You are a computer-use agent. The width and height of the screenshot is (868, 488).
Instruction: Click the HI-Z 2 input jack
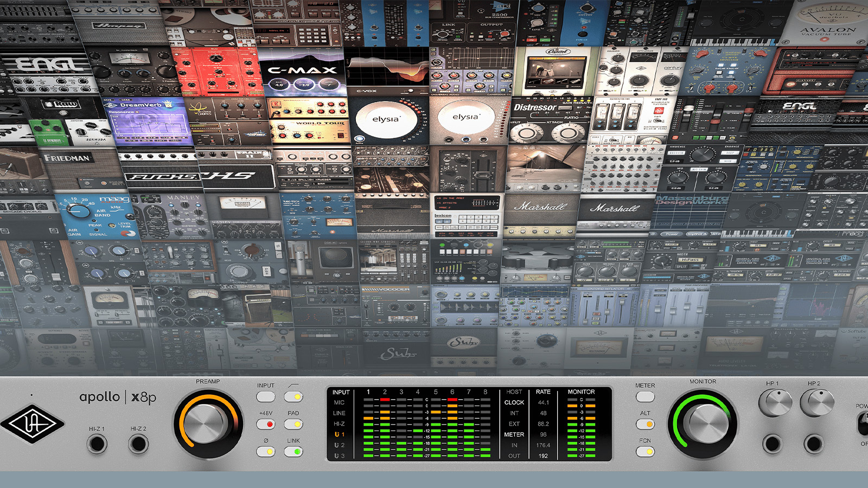(138, 444)
